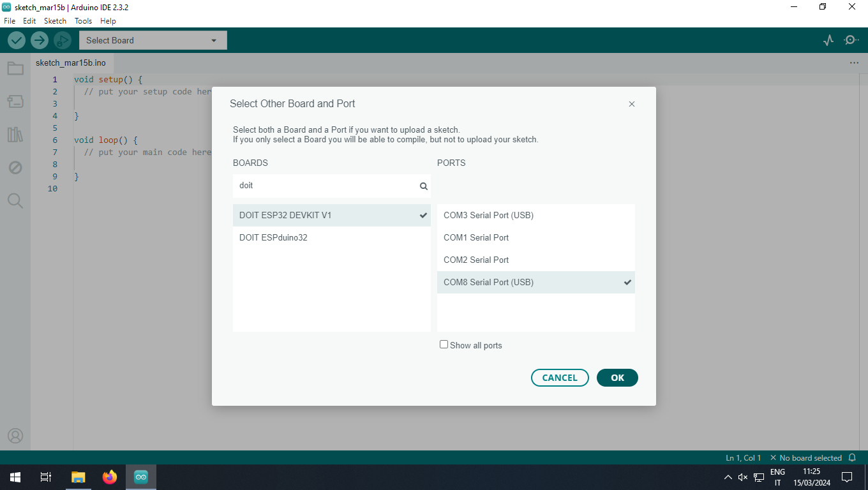
Task: Click the taskbar clock showing 11:25
Action: click(812, 477)
